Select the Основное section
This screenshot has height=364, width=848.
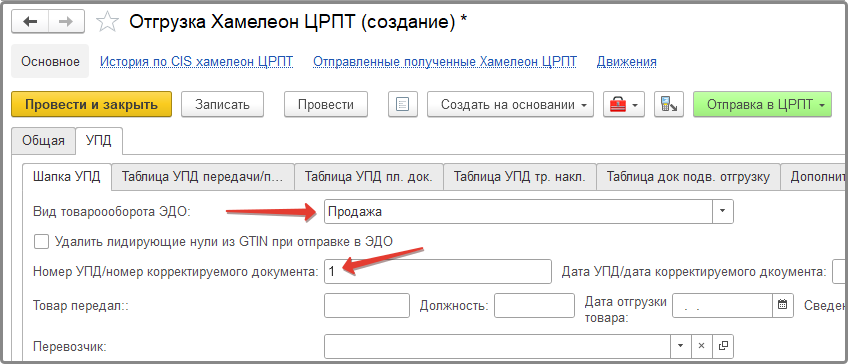pos(50,62)
